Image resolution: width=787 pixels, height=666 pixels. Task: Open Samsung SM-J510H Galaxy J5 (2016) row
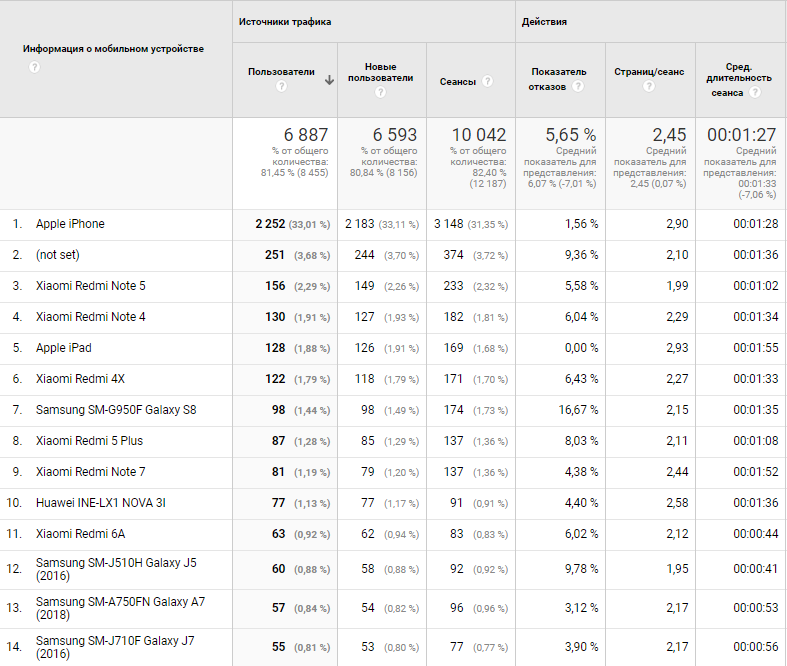tap(116, 569)
